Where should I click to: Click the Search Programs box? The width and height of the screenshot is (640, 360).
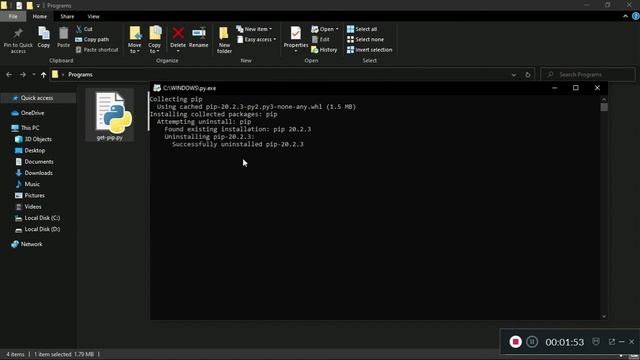coord(588,75)
